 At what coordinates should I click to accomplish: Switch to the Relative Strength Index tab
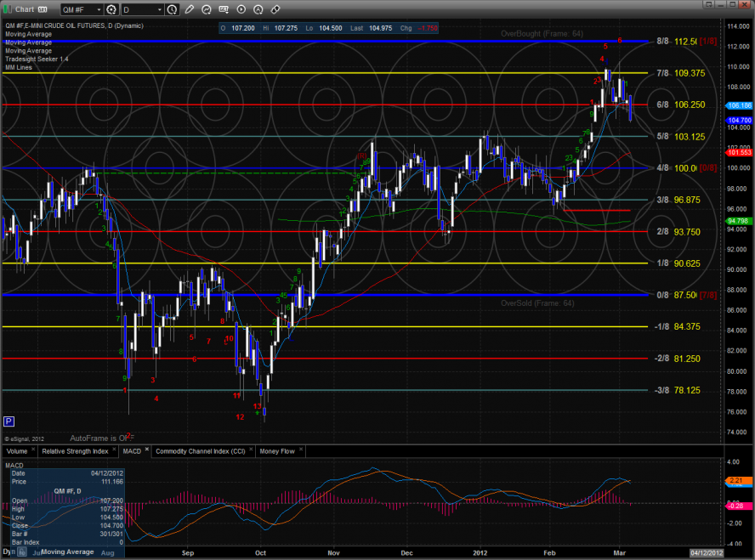click(75, 451)
